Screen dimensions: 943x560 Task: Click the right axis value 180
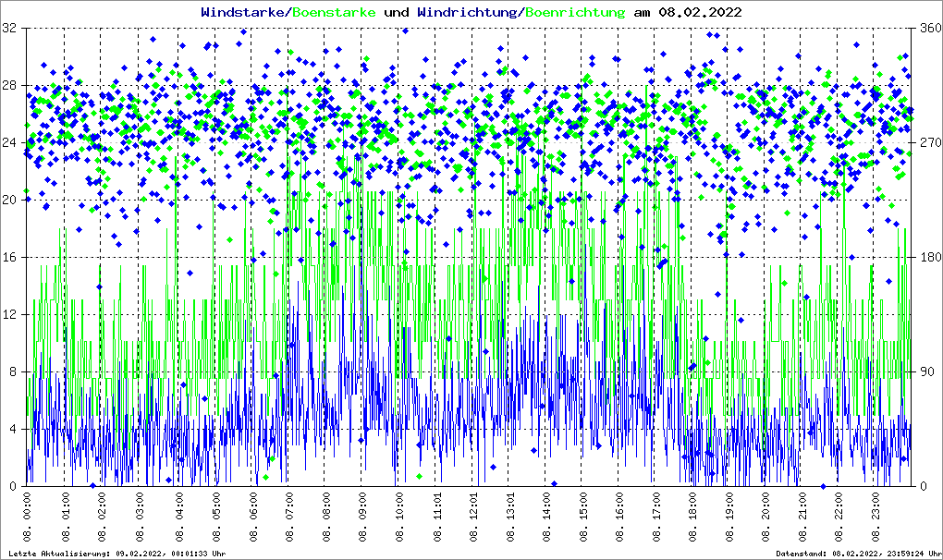point(928,258)
